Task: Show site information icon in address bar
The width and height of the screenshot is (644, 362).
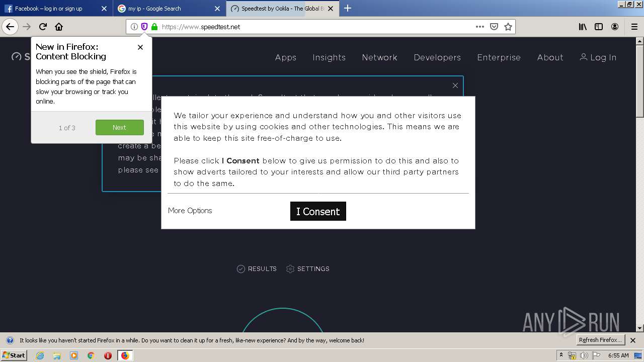Action: (134, 27)
